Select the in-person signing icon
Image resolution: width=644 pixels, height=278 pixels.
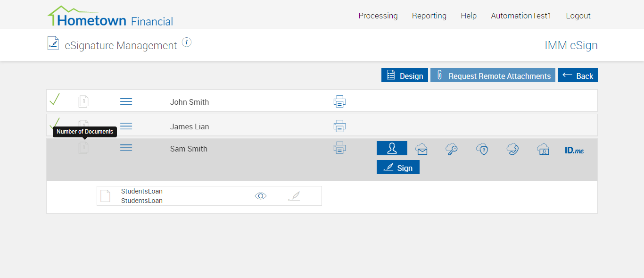coord(392,148)
